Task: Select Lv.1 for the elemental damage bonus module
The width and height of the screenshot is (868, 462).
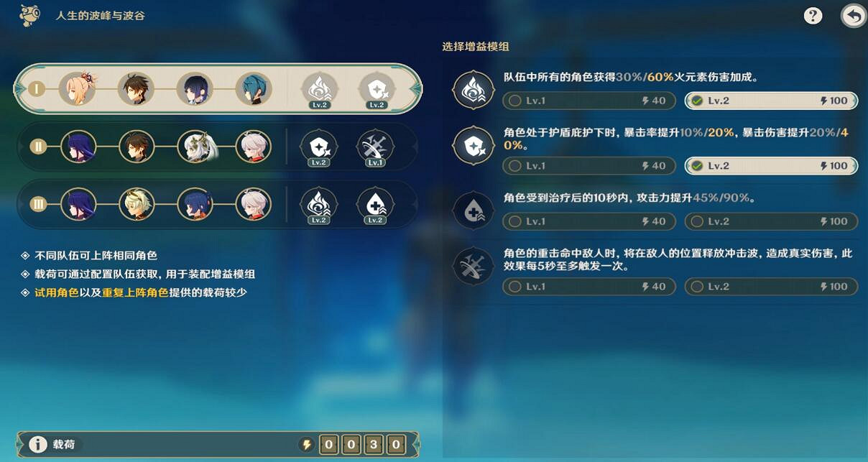Action: pyautogui.click(x=589, y=101)
